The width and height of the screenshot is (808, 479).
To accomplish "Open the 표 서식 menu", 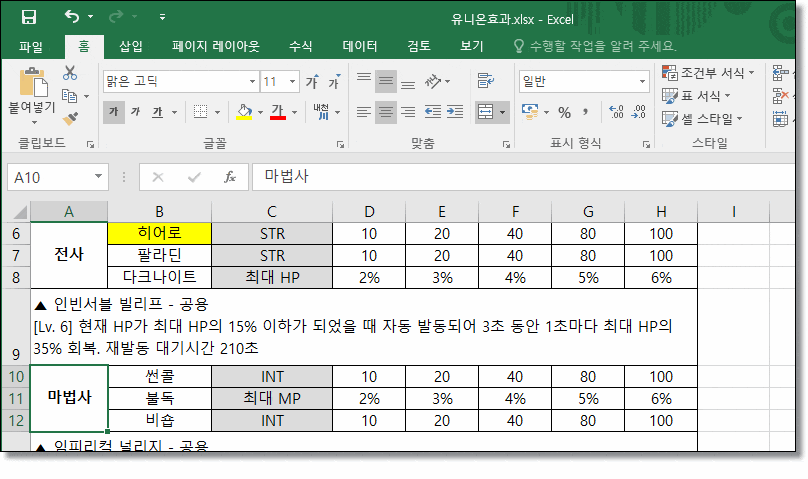I will pos(696,96).
